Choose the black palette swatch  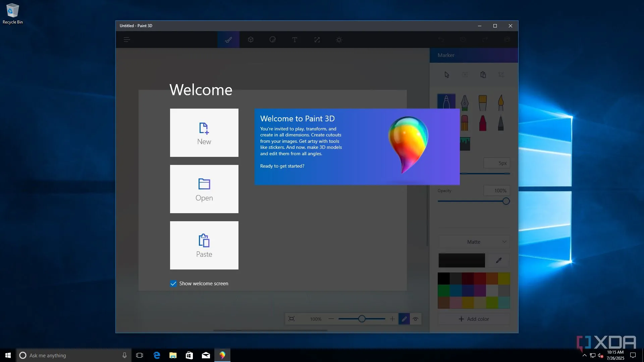(444, 279)
